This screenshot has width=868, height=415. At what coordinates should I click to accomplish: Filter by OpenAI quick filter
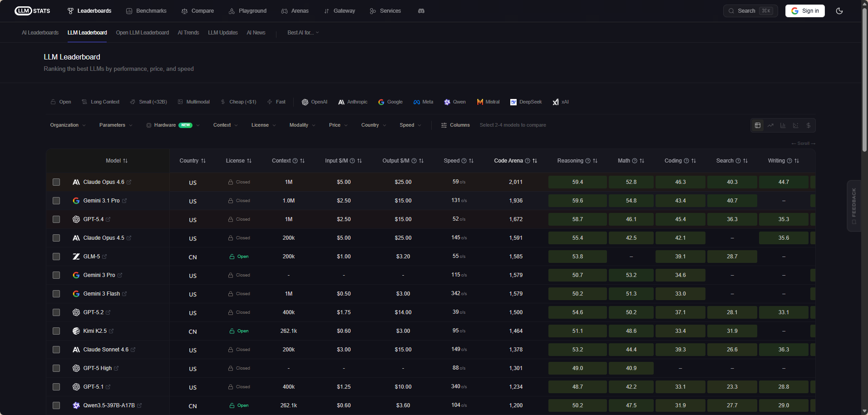pos(315,102)
